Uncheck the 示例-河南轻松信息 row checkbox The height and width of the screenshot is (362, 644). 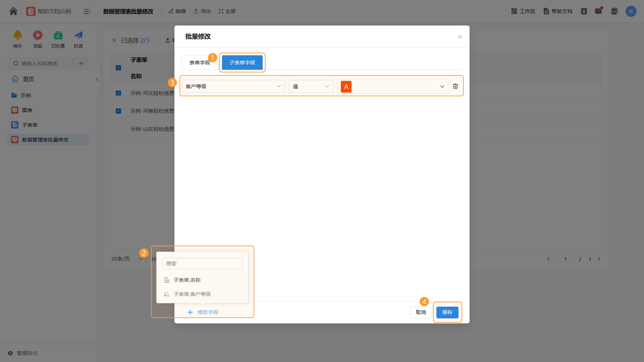[x=118, y=111]
